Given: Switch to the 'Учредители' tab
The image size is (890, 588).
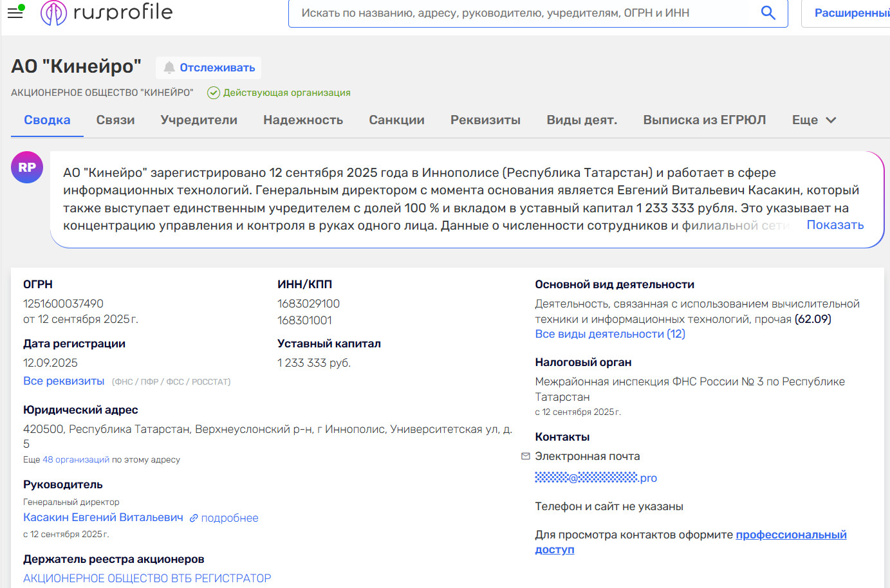Looking at the screenshot, I should [199, 120].
